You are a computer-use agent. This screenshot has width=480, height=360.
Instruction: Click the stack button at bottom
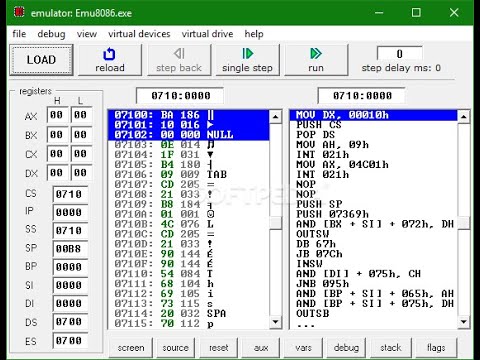pos(391,348)
